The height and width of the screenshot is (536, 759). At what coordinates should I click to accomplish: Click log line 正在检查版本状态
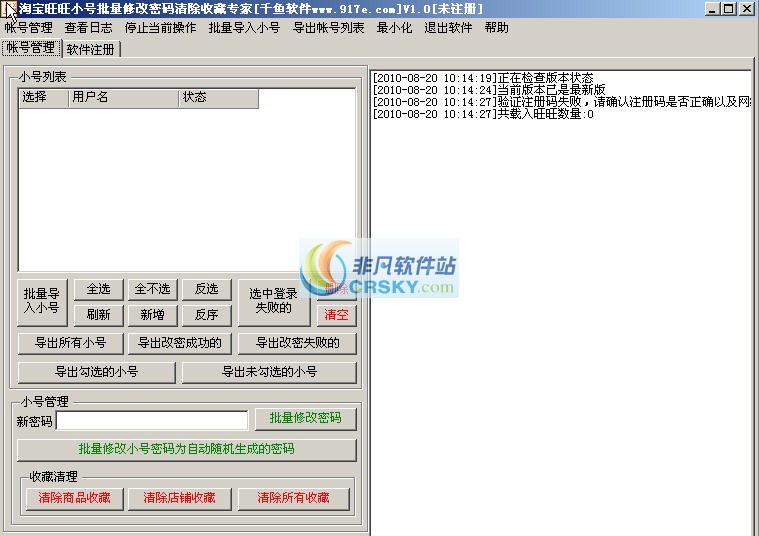point(483,78)
